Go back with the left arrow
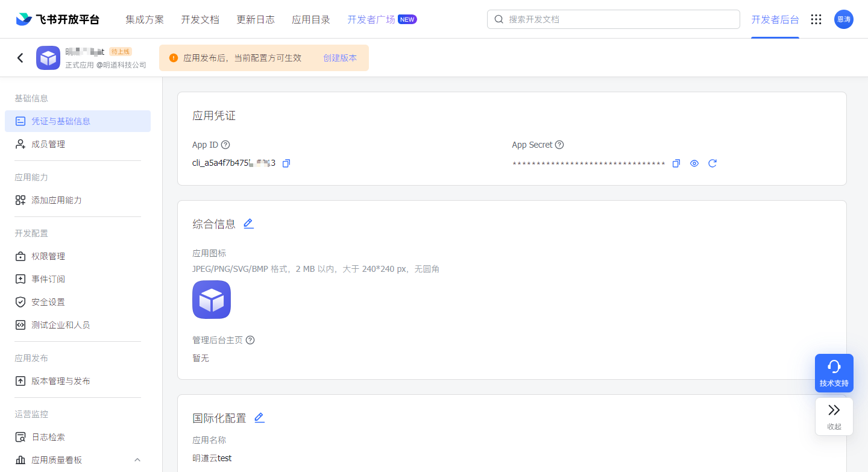Viewport: 868px width, 472px height. click(x=20, y=58)
